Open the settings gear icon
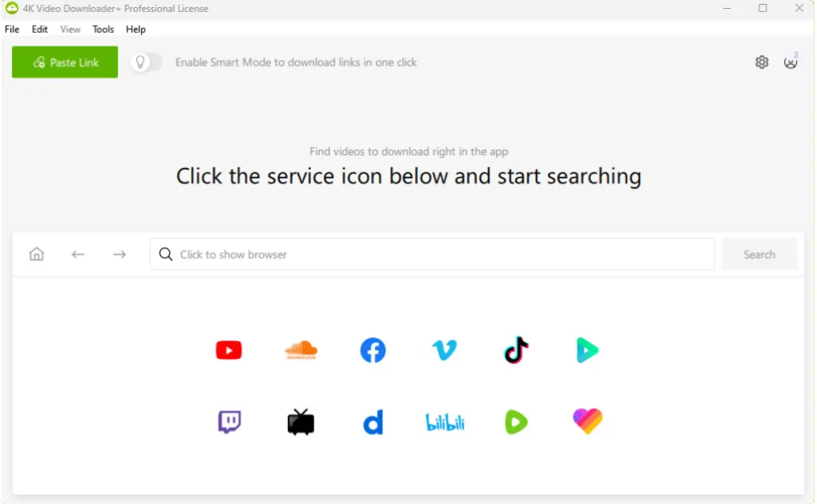 [762, 62]
